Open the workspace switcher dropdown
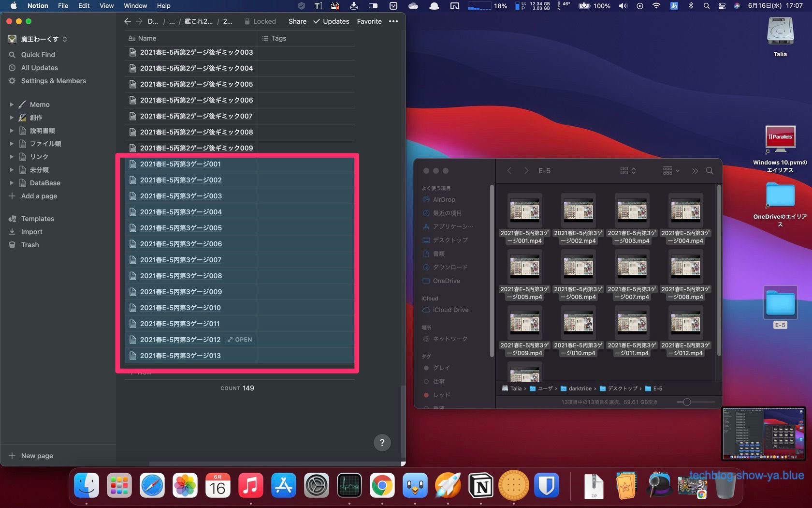The width and height of the screenshot is (812, 508). click(39, 39)
